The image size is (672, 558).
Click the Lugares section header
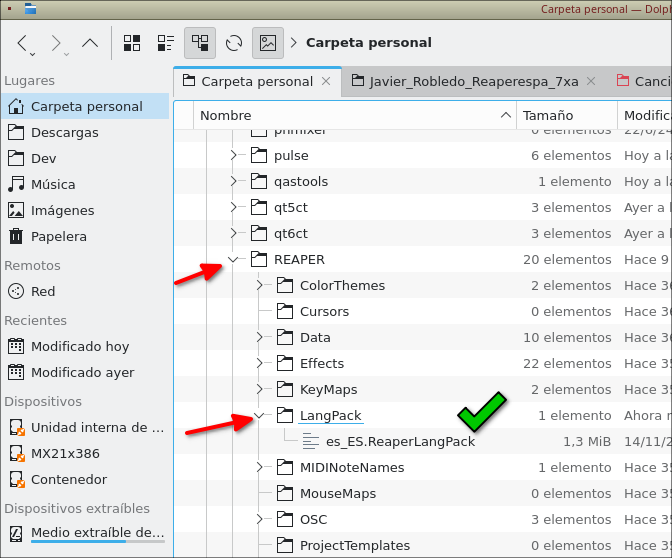coord(30,81)
